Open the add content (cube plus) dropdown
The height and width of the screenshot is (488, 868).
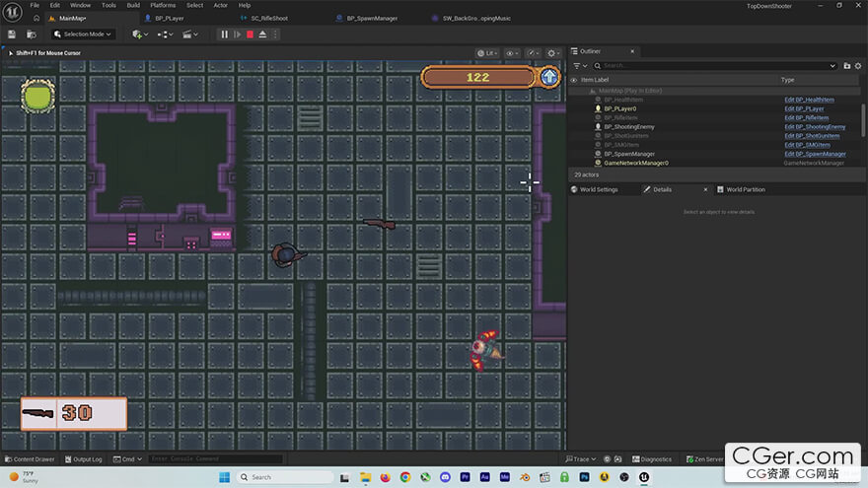pos(140,35)
